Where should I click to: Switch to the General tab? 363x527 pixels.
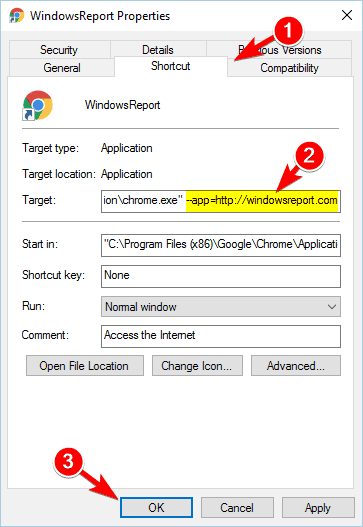[62, 68]
